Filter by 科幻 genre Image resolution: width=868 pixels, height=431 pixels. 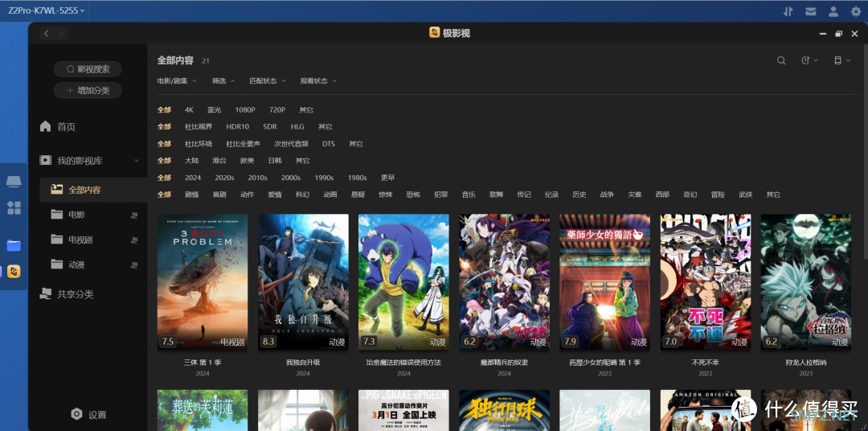pos(302,195)
